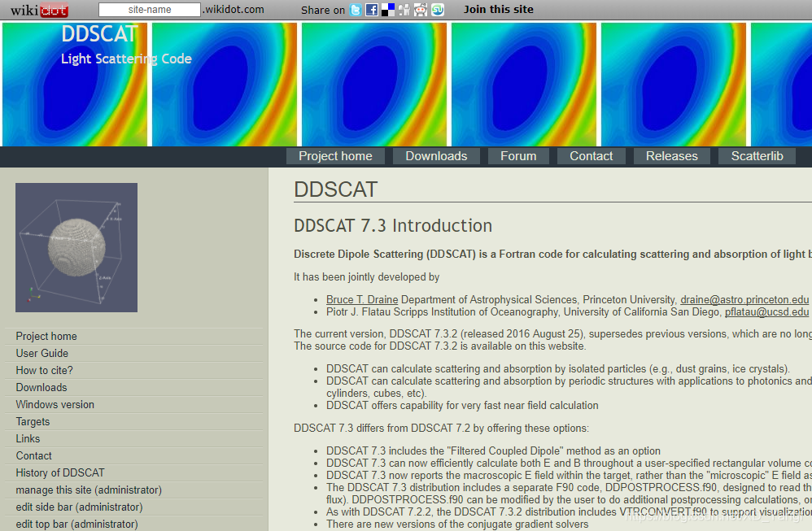The width and height of the screenshot is (812, 531).
Task: Open the Releases top tab
Action: (x=672, y=156)
